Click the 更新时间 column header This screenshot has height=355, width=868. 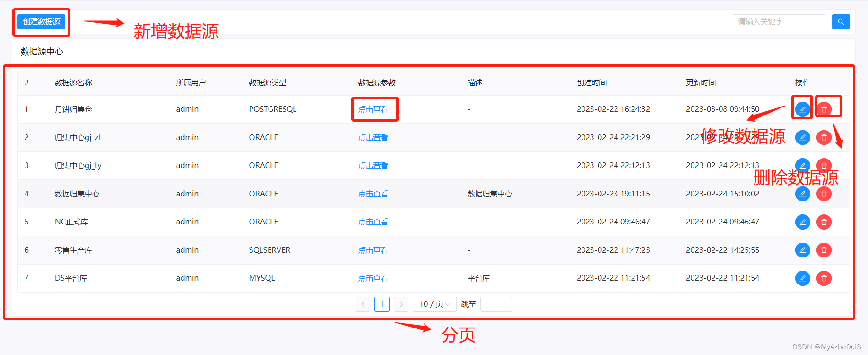701,83
